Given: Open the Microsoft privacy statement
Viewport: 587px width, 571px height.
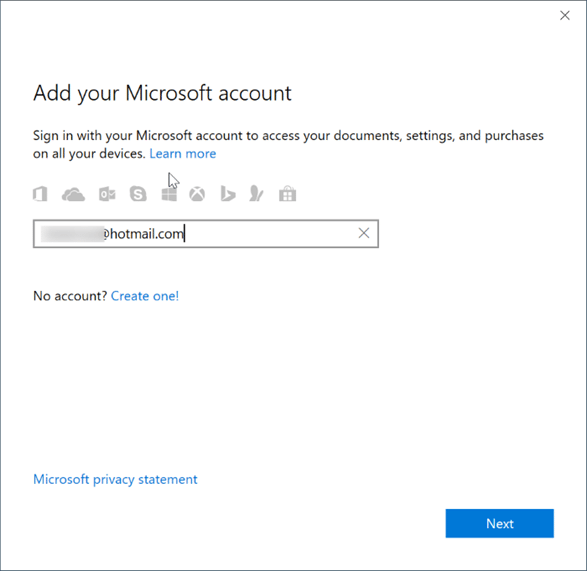Looking at the screenshot, I should click(115, 479).
